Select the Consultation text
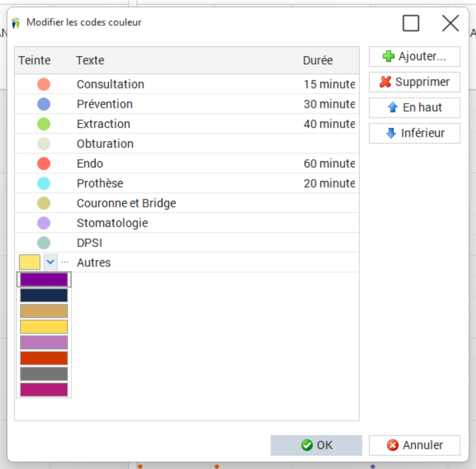Image resolution: width=476 pixels, height=469 pixels. point(110,84)
